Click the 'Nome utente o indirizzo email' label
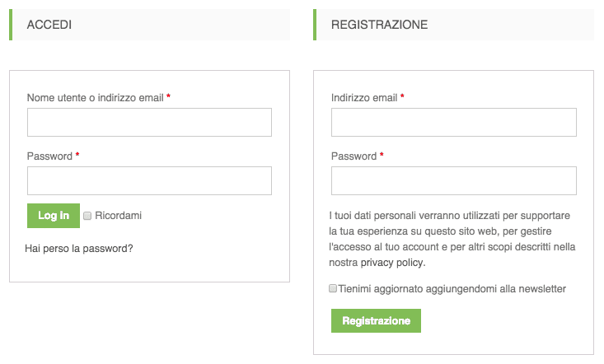The image size is (604, 364). tap(95, 97)
